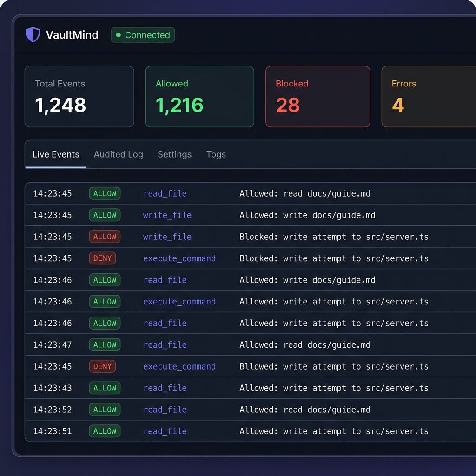
Task: Click the ALLOW badge in the 14:23:52 row
Action: click(x=105, y=410)
